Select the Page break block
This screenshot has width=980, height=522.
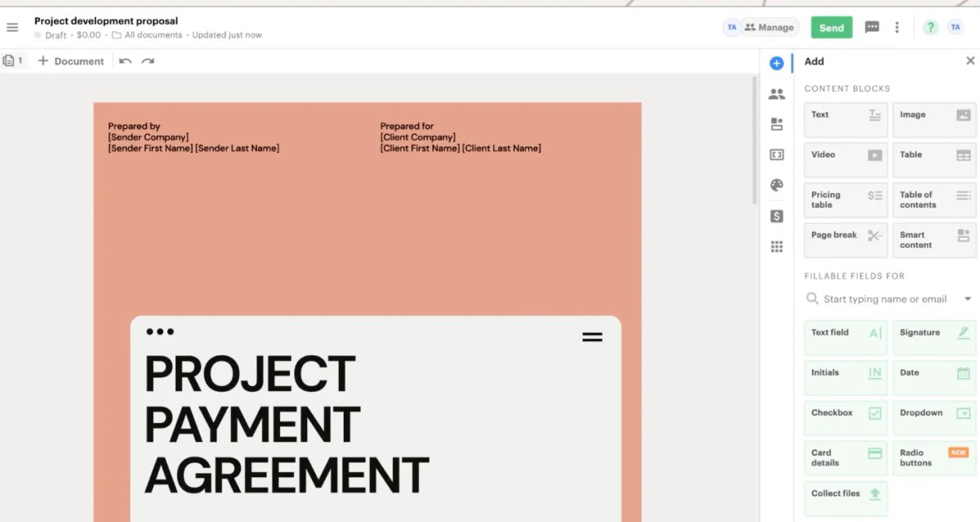tap(845, 239)
